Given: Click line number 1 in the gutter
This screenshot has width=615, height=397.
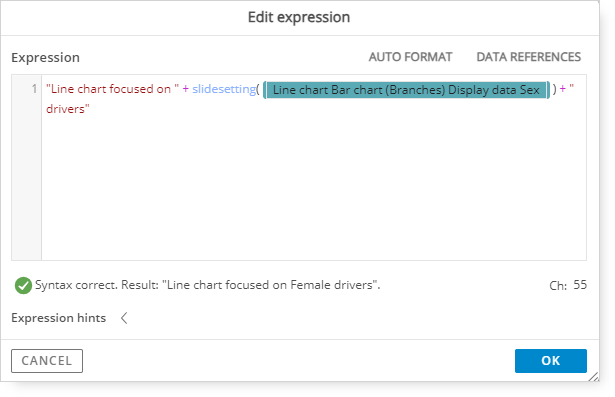Looking at the screenshot, I should (x=34, y=89).
